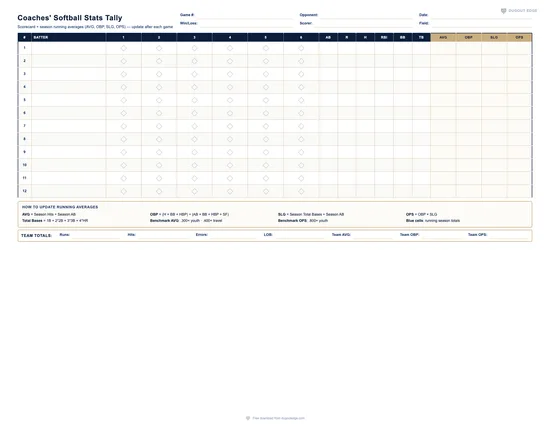Mark the inning 6 diamond for batter 4
Image resolution: width=550 pixels, height=425 pixels.
[x=301, y=87]
